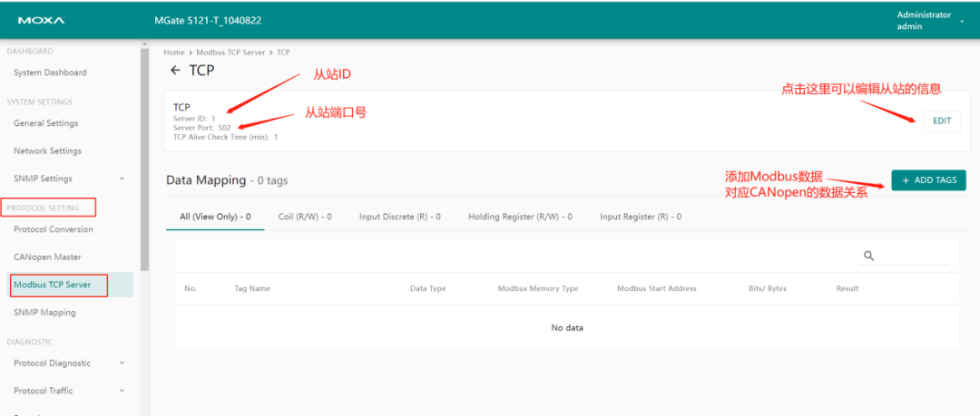Click Result column header
Viewport: 980px width, 416px height.
(x=848, y=288)
